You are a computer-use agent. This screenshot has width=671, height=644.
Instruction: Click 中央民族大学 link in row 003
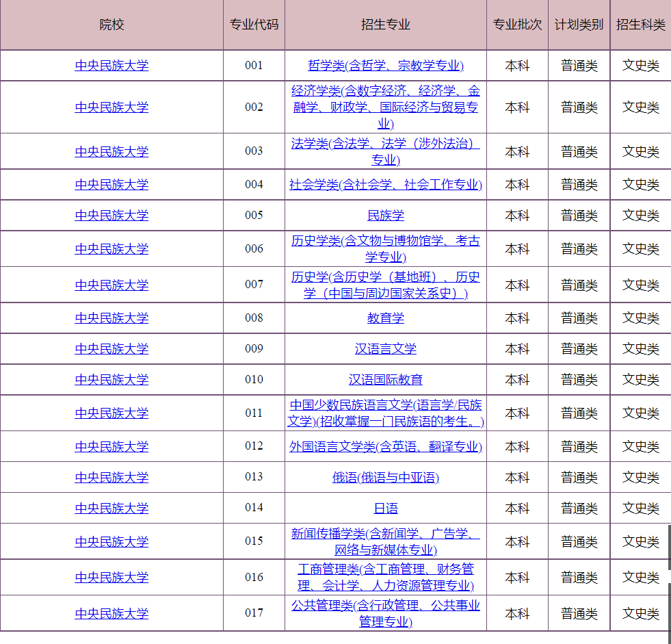[x=111, y=151]
